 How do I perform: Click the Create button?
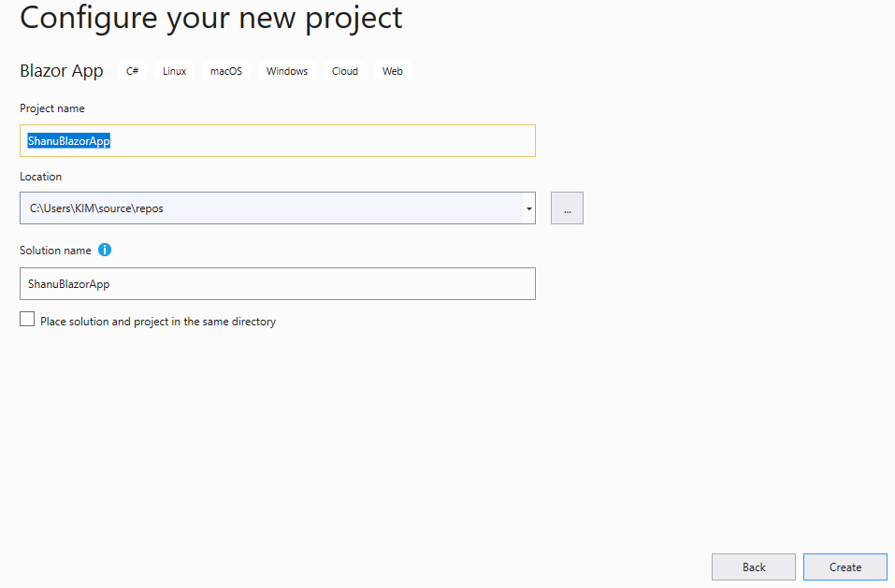(x=845, y=566)
